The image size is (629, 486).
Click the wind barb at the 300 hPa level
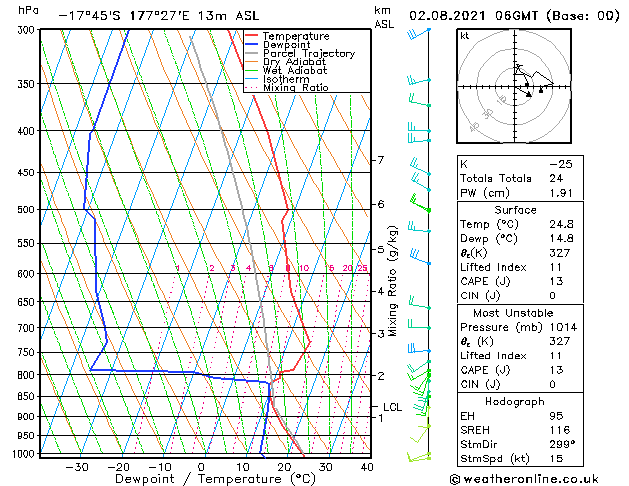tap(419, 34)
